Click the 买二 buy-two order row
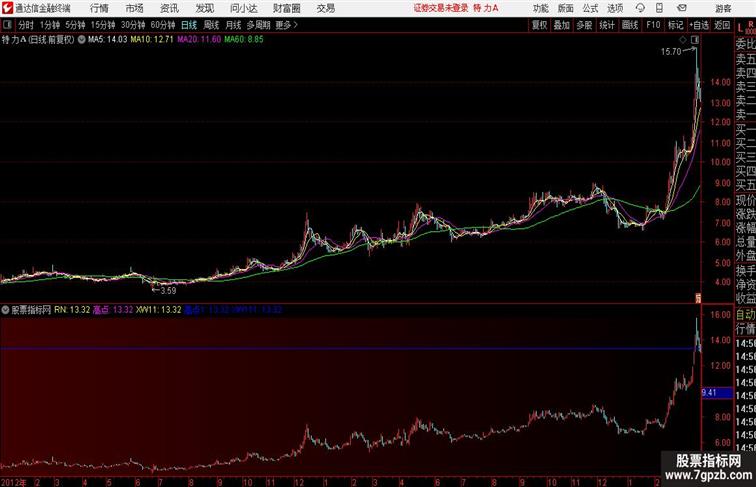Image resolution: width=756 pixels, height=487 pixels. click(745, 143)
